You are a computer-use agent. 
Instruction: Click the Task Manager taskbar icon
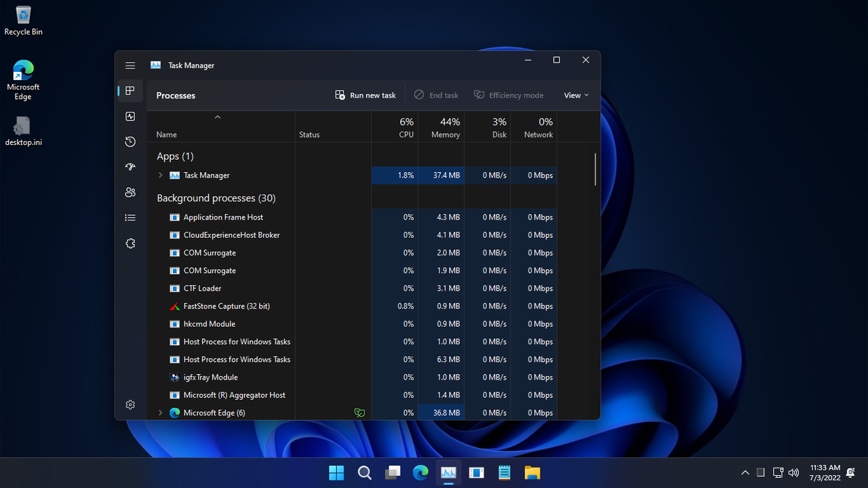click(448, 472)
